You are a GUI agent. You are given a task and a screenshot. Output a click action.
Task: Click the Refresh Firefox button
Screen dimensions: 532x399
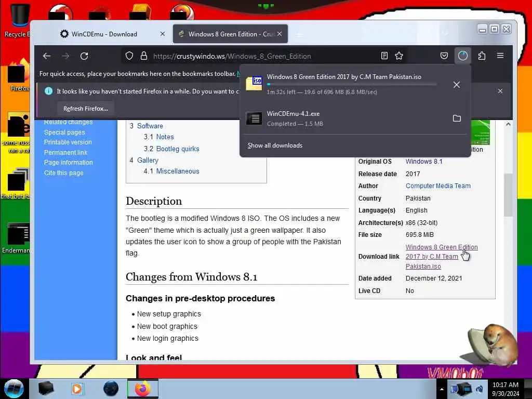pyautogui.click(x=86, y=109)
